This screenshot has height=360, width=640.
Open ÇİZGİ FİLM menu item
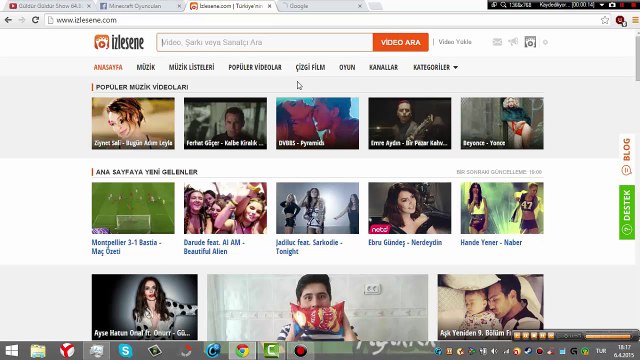click(x=310, y=67)
